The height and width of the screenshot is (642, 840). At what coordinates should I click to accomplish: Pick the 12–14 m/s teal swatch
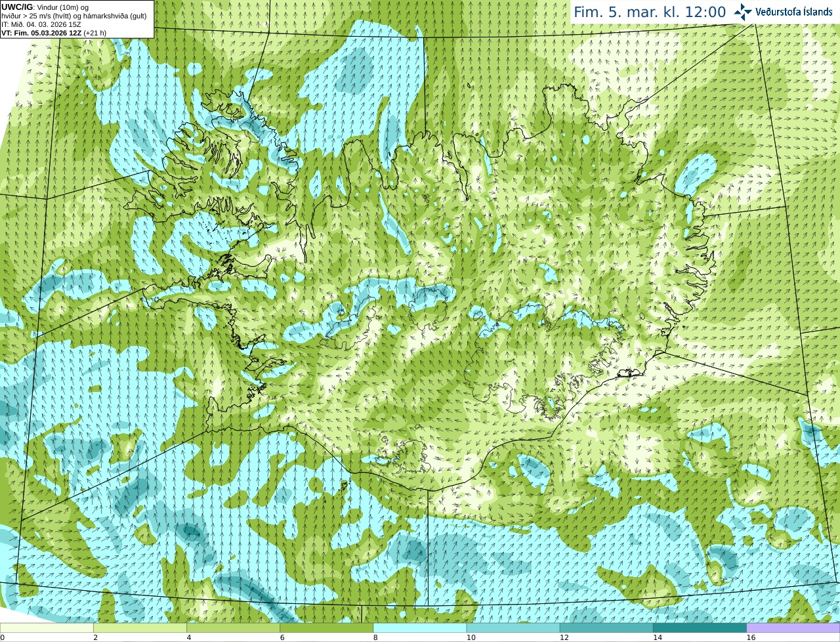pos(606,628)
